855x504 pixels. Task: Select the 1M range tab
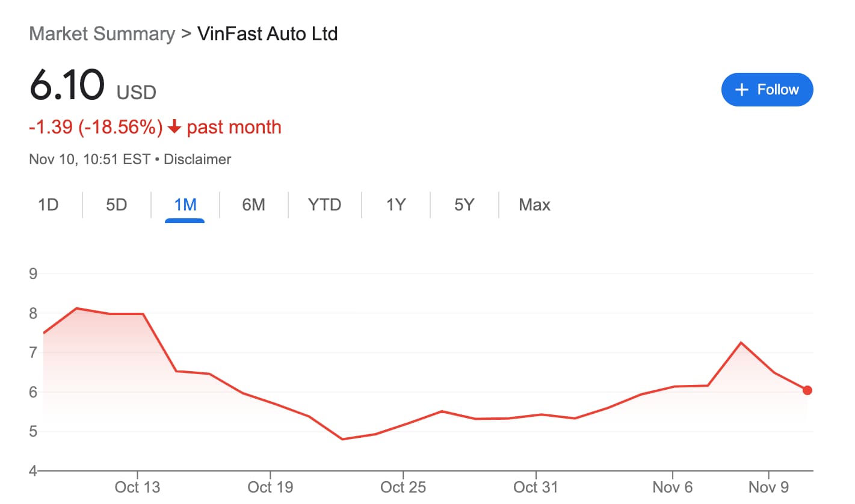(x=185, y=205)
